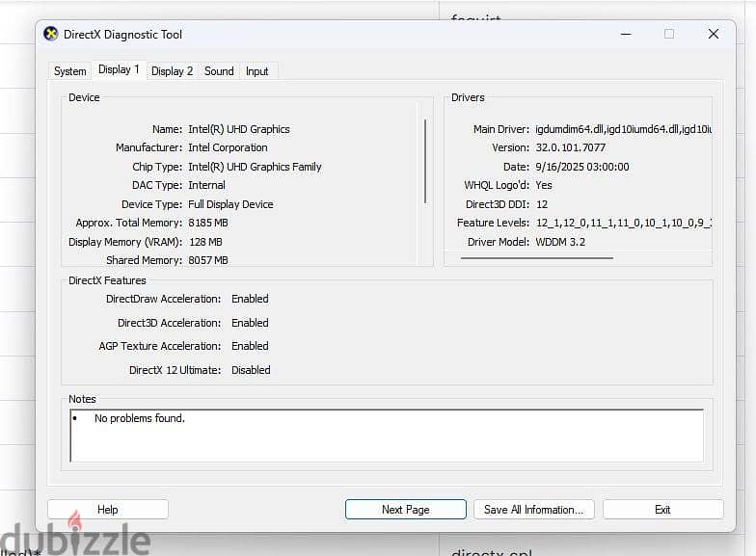Screen dimensions: 756x556
Task: Minimize the DirectX Diagnostic Tool window
Action: pyautogui.click(x=626, y=35)
